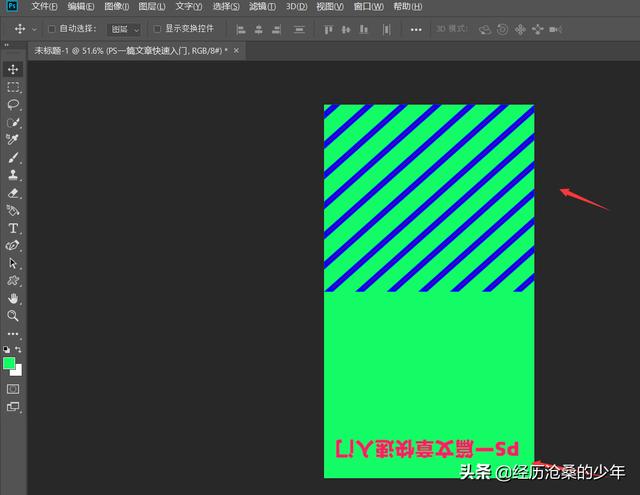
Task: Select the Custom Shape tool
Action: point(13,281)
